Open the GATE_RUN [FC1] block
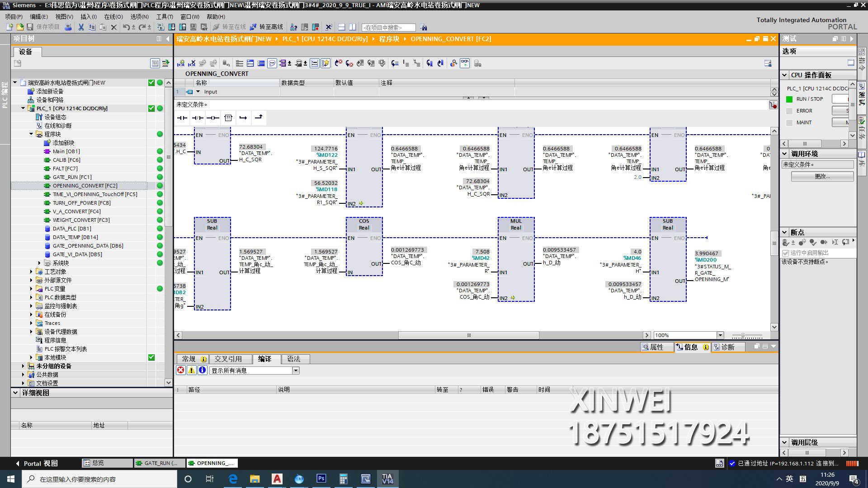The width and height of the screenshot is (868, 488). pos(72,177)
